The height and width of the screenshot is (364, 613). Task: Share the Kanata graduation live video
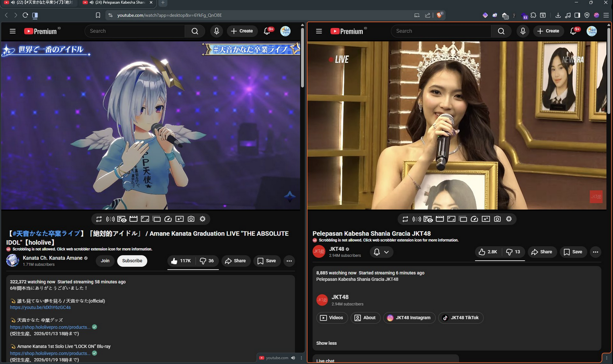pos(236,261)
